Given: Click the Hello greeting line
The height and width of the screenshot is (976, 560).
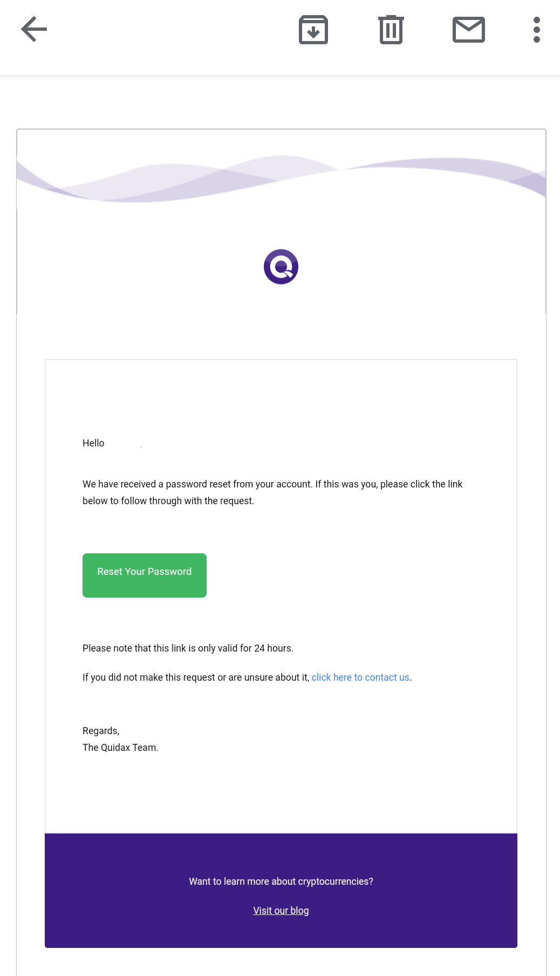Looking at the screenshot, I should (93, 443).
